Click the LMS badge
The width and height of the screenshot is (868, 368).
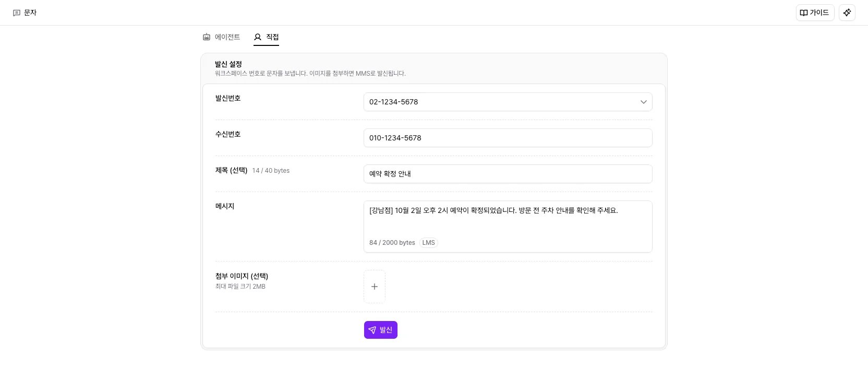428,243
